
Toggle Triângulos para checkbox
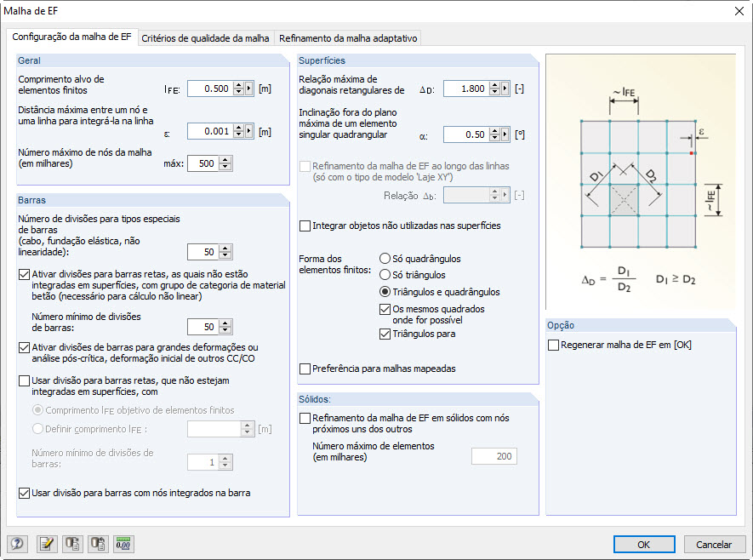385,334
